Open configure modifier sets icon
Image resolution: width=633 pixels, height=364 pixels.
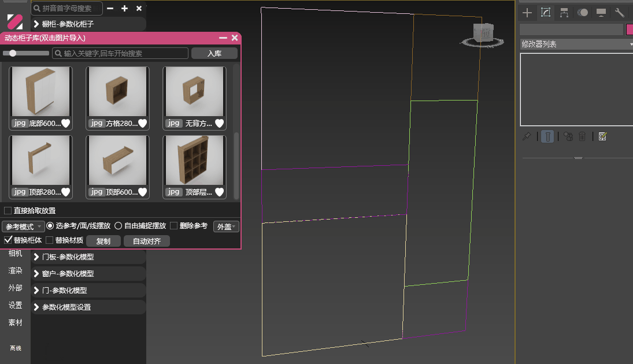[x=602, y=136]
